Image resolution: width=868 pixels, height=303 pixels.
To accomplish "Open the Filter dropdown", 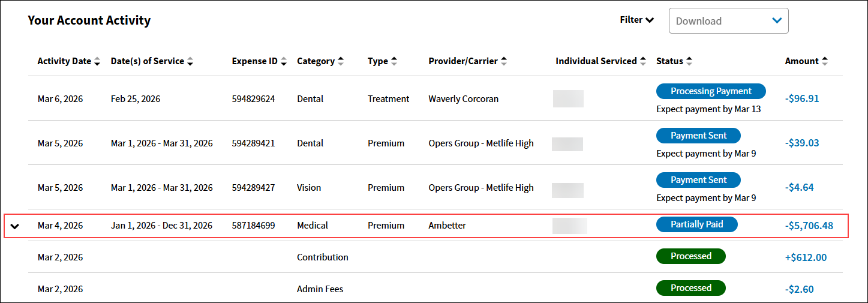I will (x=636, y=20).
